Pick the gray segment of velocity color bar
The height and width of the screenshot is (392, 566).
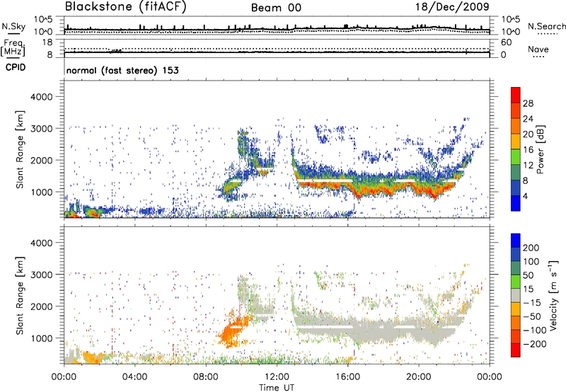pos(516,295)
